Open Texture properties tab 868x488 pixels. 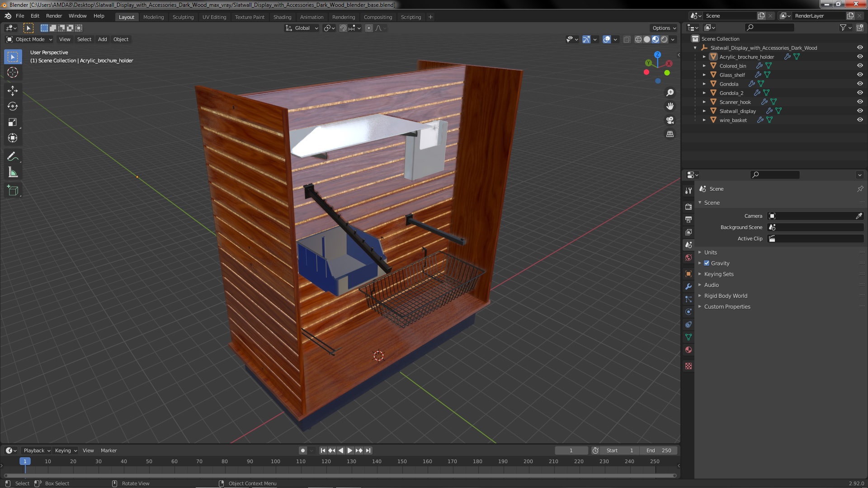689,366
